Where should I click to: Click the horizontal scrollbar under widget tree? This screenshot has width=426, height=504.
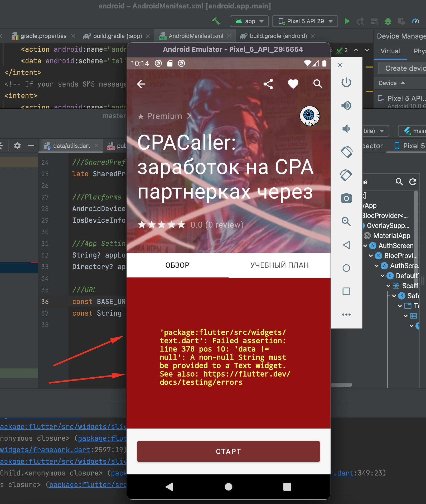coord(341,385)
